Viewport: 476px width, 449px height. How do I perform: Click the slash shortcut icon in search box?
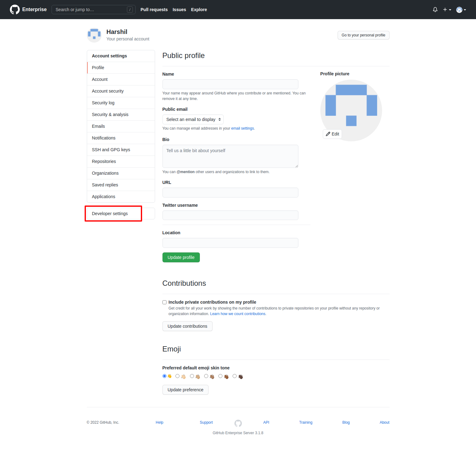click(x=130, y=10)
